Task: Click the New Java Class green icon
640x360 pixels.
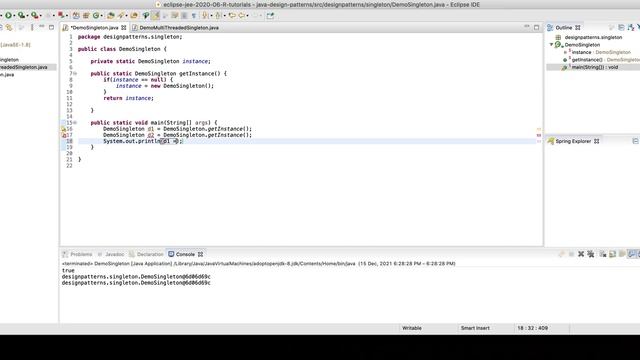Action: tap(96, 16)
